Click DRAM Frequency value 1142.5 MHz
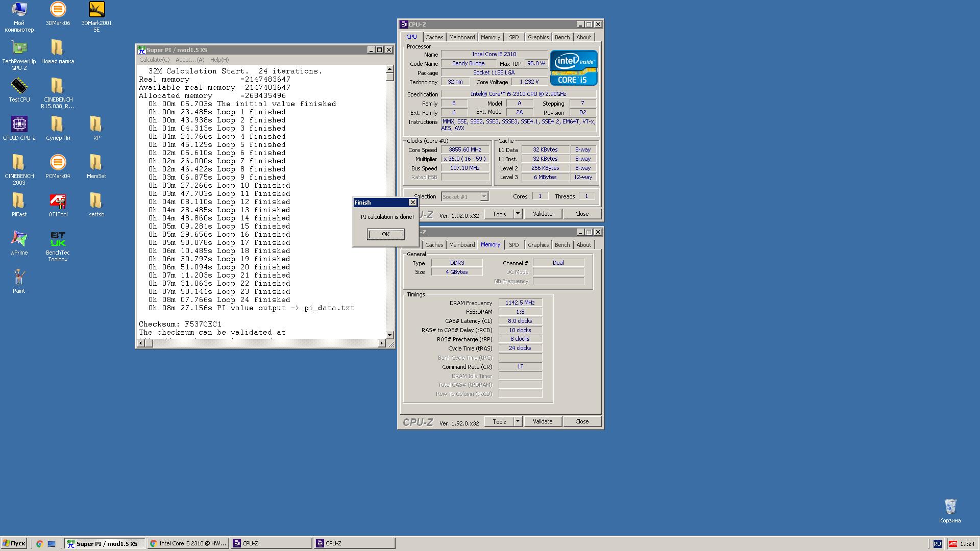Image resolution: width=980 pixels, height=551 pixels. coord(520,303)
